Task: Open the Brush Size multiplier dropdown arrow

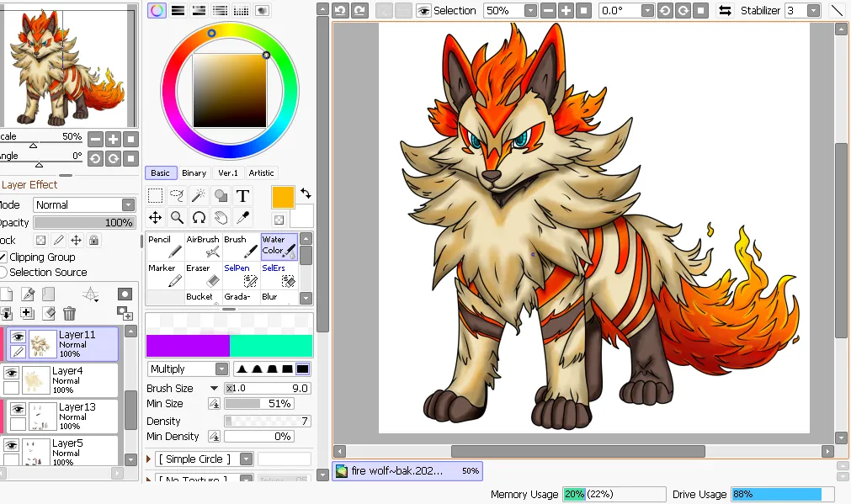Action: pos(214,389)
